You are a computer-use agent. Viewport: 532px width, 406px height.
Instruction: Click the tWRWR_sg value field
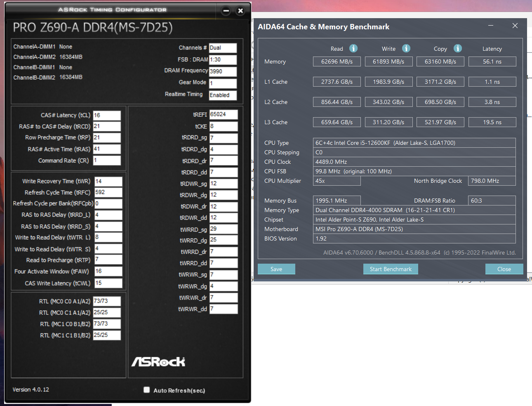click(224, 274)
